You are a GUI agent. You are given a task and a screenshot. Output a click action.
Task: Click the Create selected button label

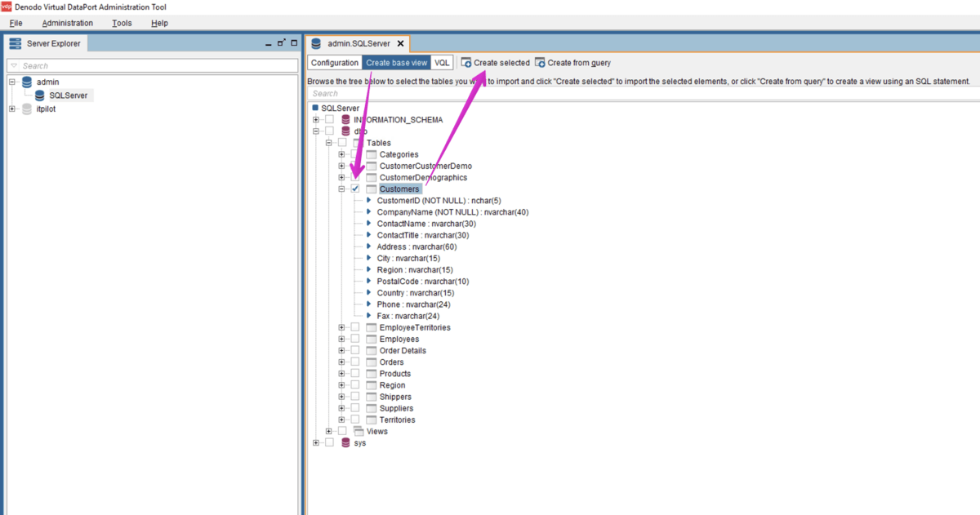tap(501, 63)
